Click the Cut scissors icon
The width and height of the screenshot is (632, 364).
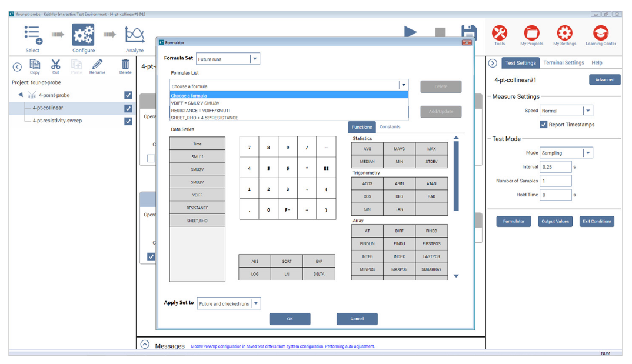click(56, 65)
